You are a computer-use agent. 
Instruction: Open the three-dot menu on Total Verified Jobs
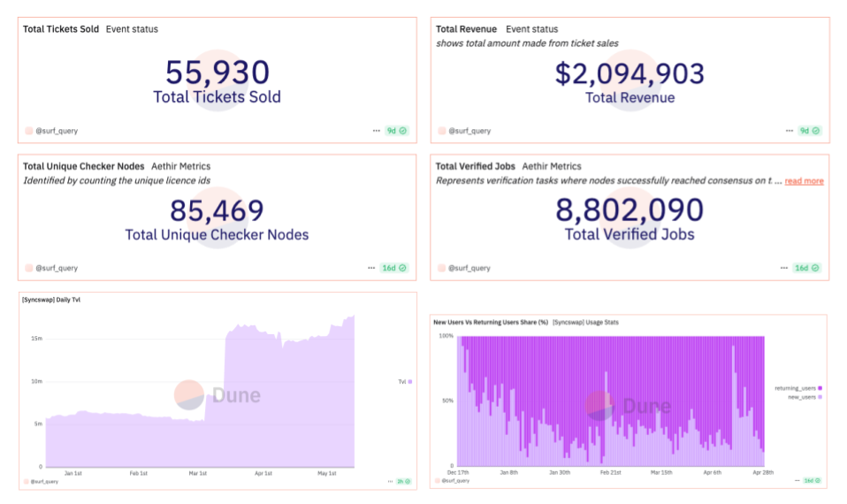pyautogui.click(x=784, y=268)
